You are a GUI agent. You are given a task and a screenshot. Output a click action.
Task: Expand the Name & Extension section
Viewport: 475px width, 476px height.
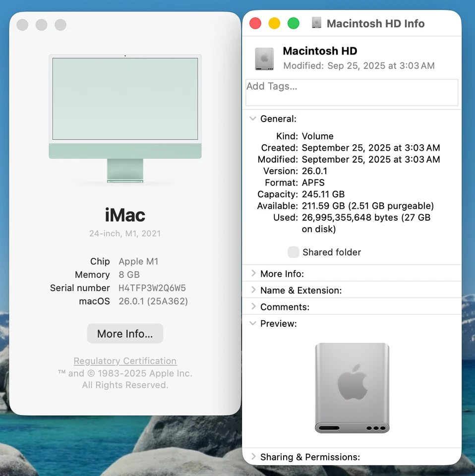pos(253,290)
